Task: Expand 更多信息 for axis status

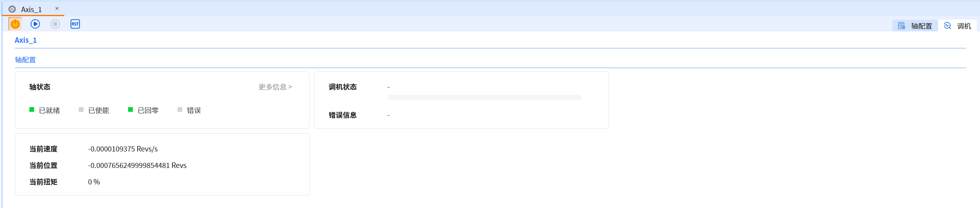Action: click(275, 87)
